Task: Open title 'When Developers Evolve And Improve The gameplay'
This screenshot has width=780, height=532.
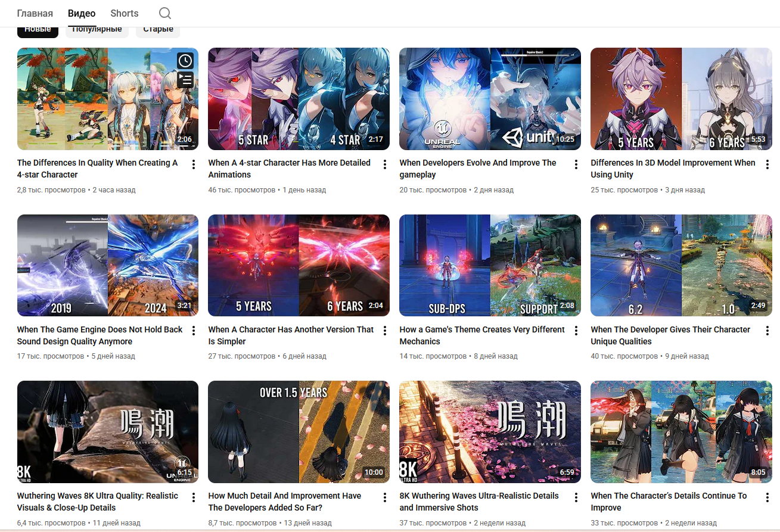Action: (x=478, y=169)
